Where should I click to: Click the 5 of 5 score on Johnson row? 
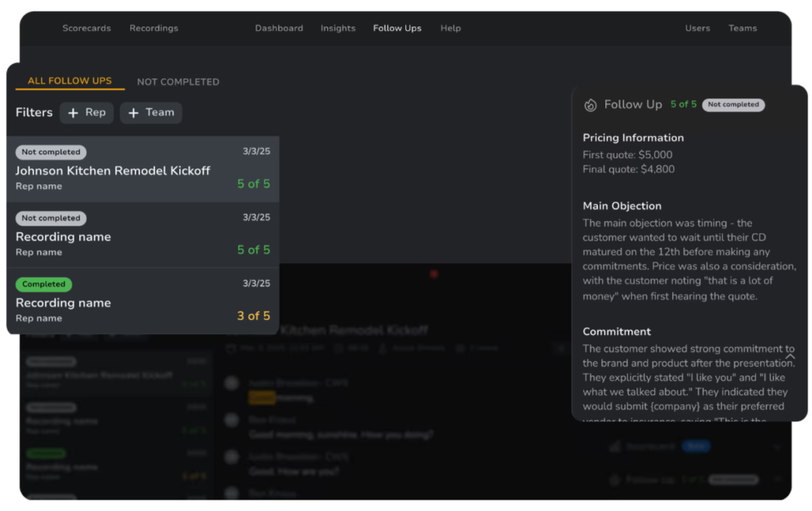[x=253, y=184]
